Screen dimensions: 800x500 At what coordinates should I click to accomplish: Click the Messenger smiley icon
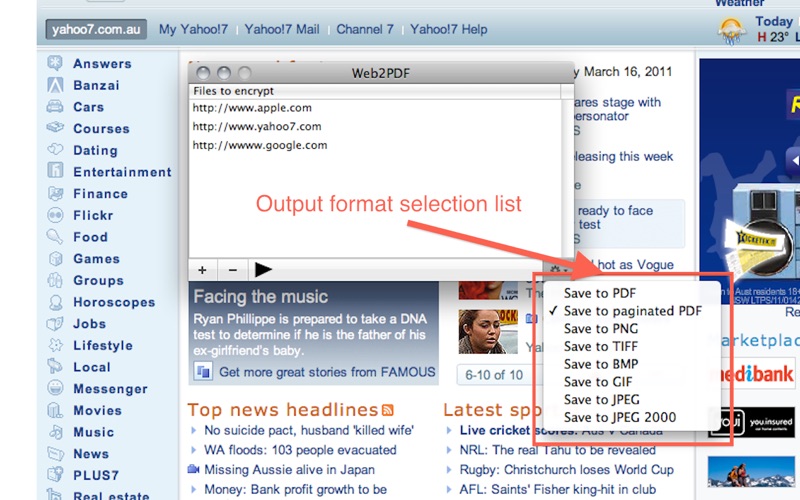point(55,388)
